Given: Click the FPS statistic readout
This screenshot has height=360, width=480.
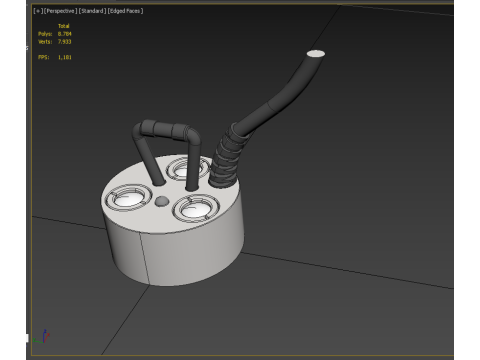Looking at the screenshot, I should point(55,57).
